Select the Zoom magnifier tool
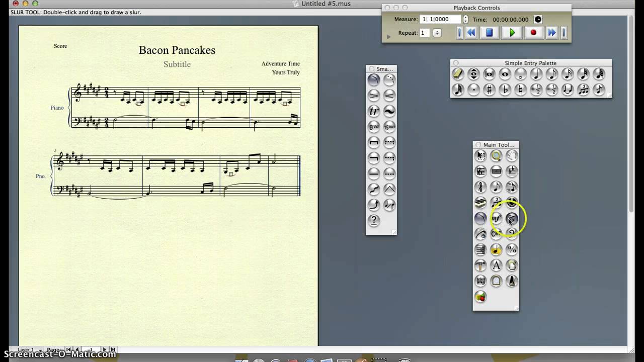This screenshot has width=644, height=362. point(496,156)
